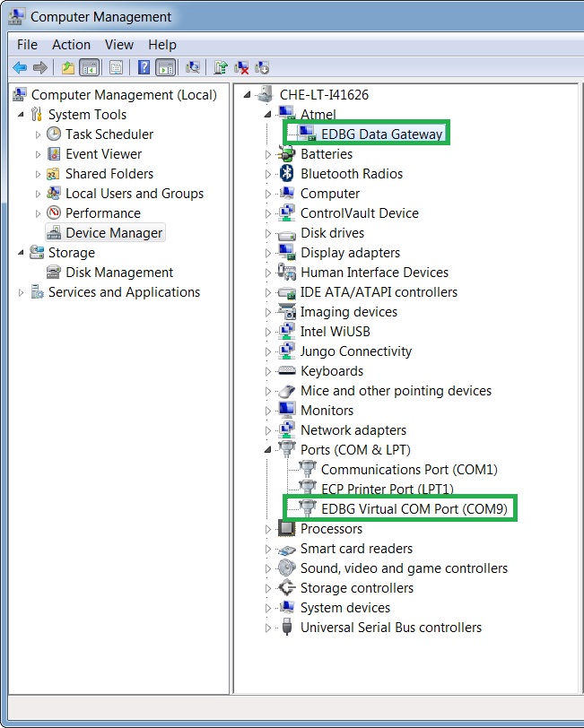Toggle the Show/Hide Console Tree icon
Viewport: 584px width, 728px height.
click(x=90, y=68)
